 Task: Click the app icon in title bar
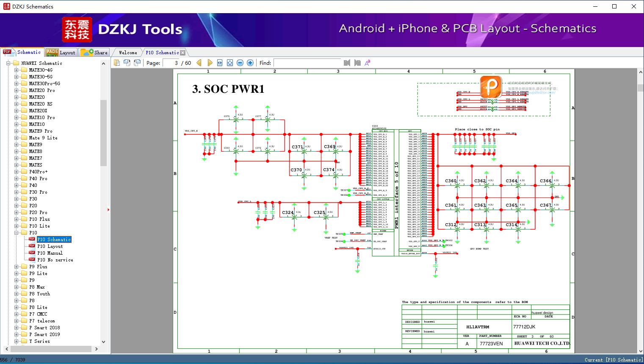coord(6,6)
